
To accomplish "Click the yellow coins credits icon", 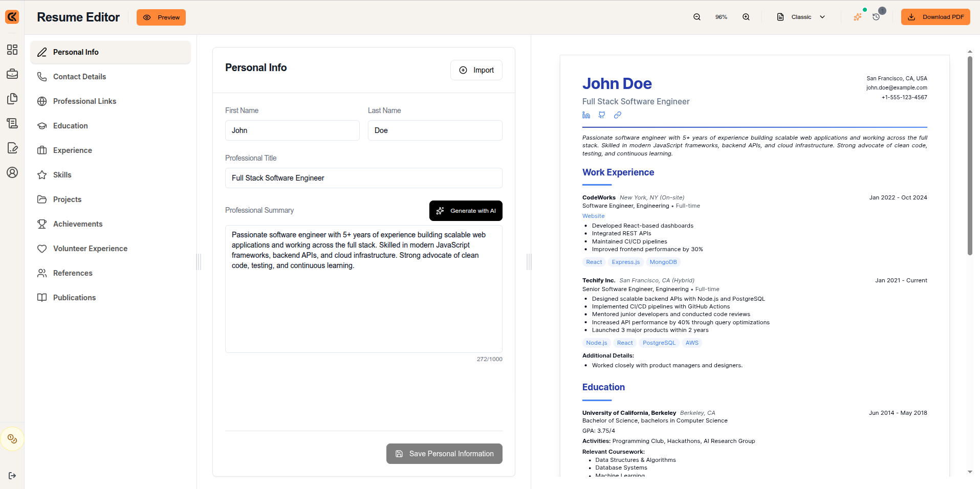I will (x=12, y=439).
